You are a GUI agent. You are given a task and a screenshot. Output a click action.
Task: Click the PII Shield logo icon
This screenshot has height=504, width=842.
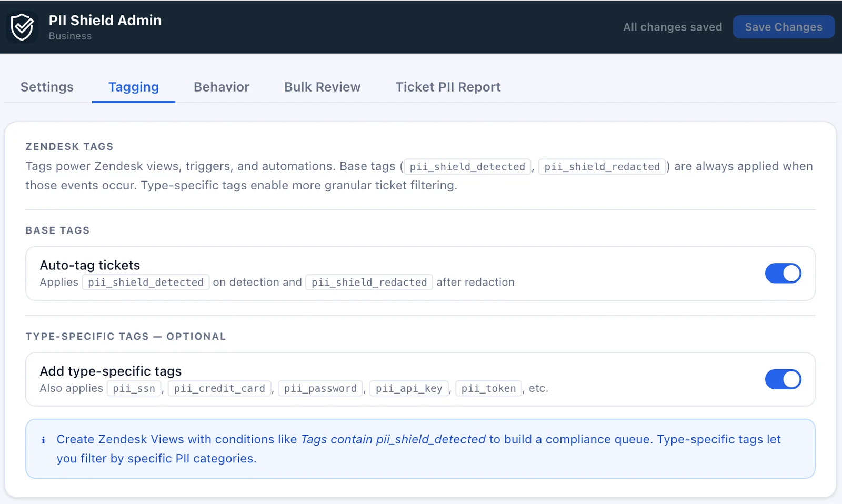[x=22, y=27]
